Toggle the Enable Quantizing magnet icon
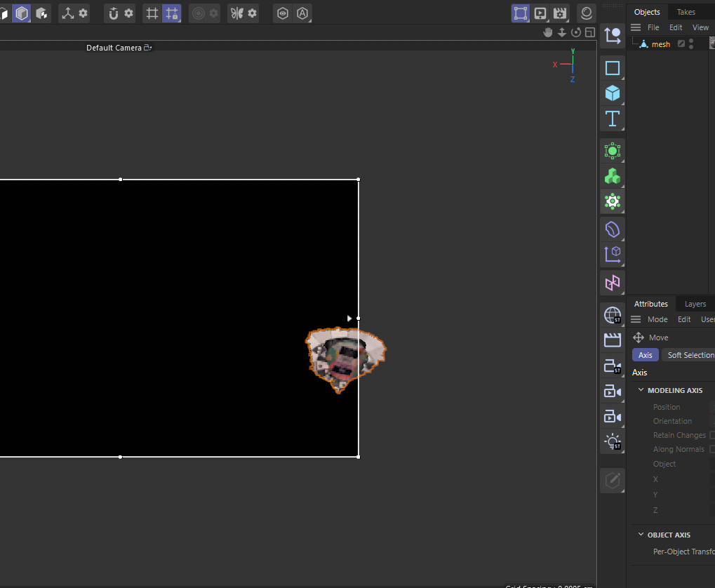This screenshot has height=588, width=715. 173,13
